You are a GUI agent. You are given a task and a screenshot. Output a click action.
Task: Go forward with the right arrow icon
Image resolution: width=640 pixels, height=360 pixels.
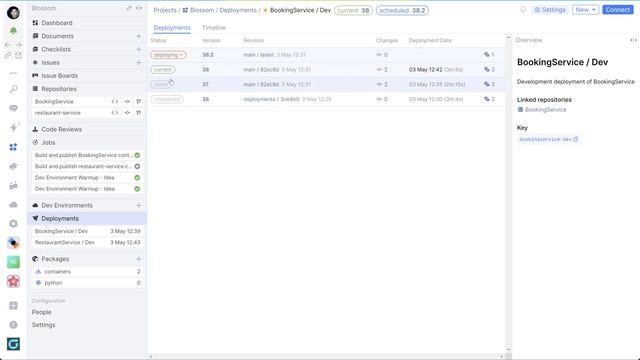18,44
